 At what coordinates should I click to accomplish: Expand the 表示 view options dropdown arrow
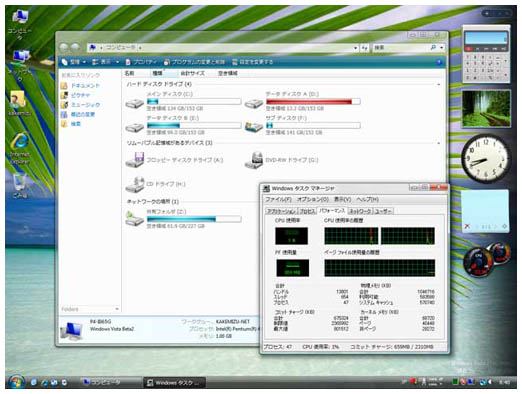(x=117, y=62)
